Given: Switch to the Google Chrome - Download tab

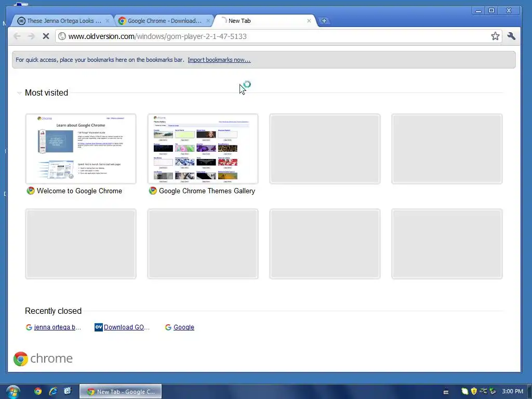Looking at the screenshot, I should coord(164,21).
